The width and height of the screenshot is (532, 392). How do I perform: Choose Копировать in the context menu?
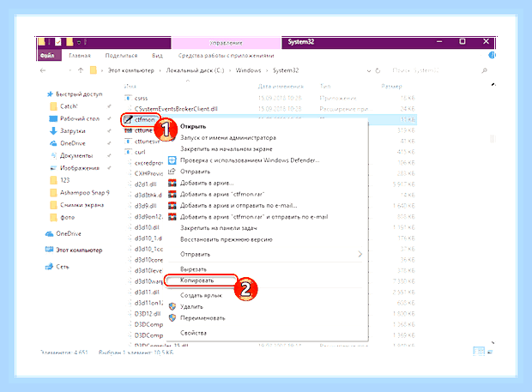coord(196,280)
